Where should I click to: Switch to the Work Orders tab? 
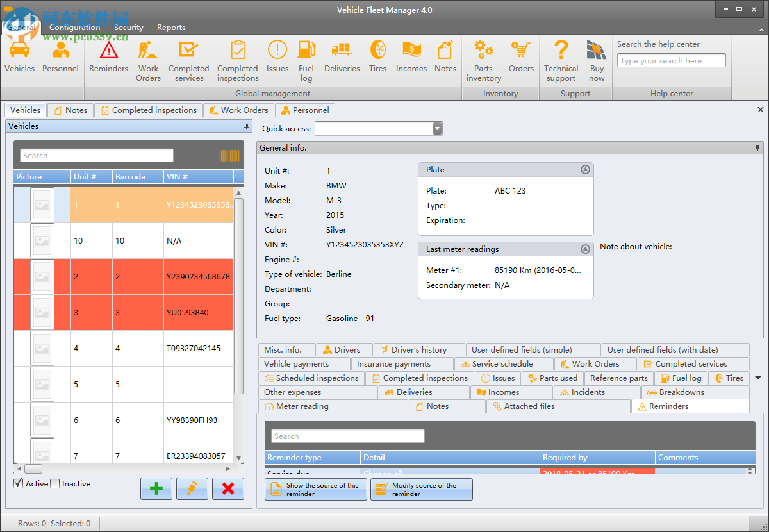[238, 110]
